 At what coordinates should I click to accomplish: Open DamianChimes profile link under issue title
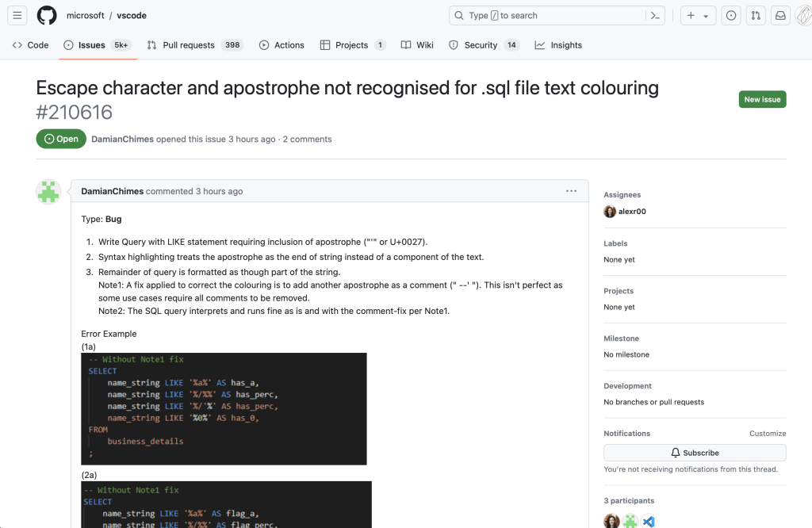point(123,140)
